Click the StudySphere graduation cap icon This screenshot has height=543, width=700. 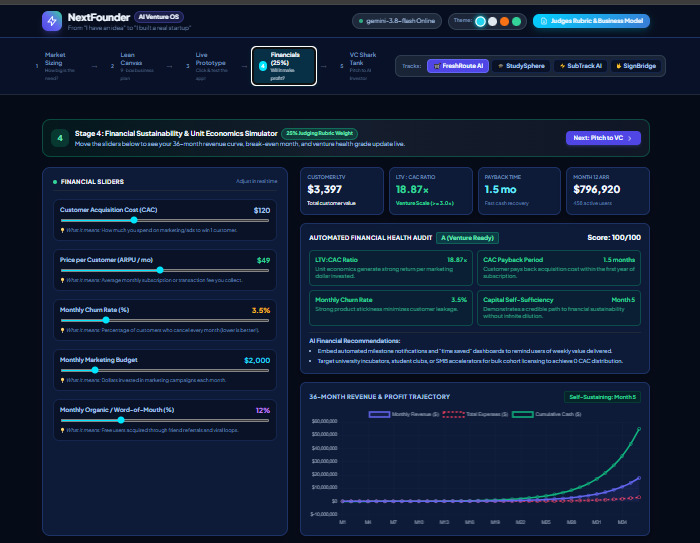pyautogui.click(x=501, y=66)
